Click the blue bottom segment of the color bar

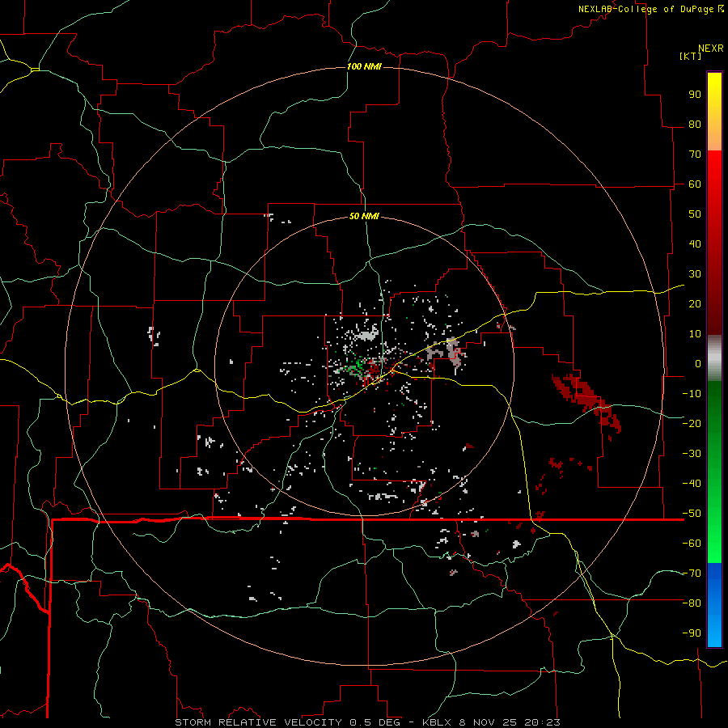[714, 605]
